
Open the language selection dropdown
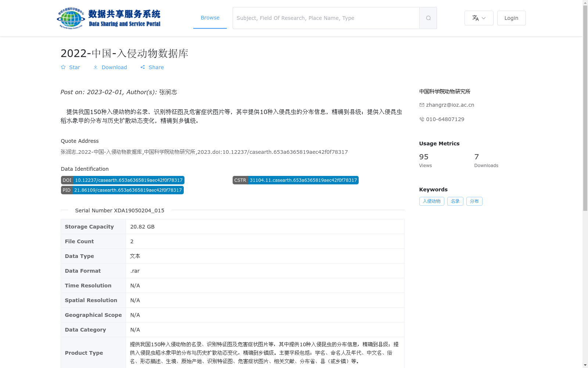479,18
